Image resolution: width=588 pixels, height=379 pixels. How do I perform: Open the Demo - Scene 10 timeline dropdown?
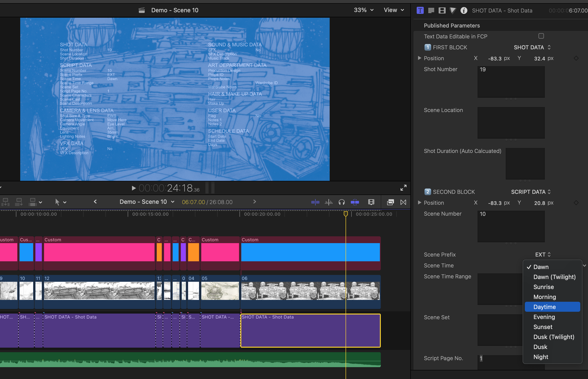(147, 202)
